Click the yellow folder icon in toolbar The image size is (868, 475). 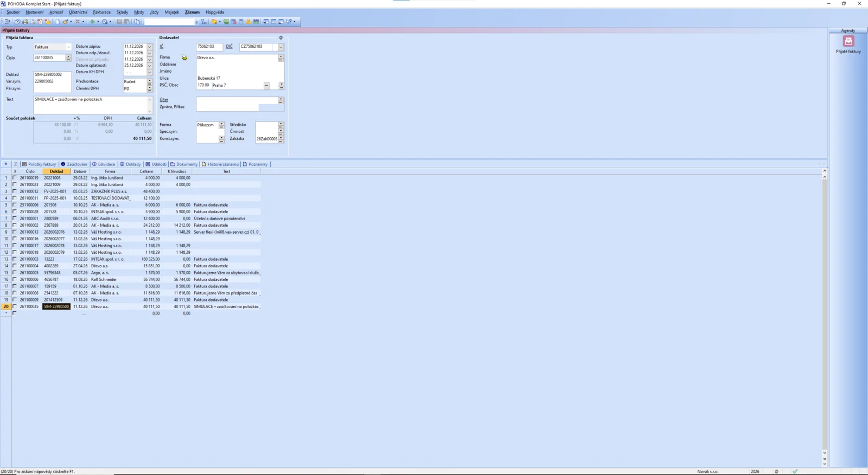point(214,22)
